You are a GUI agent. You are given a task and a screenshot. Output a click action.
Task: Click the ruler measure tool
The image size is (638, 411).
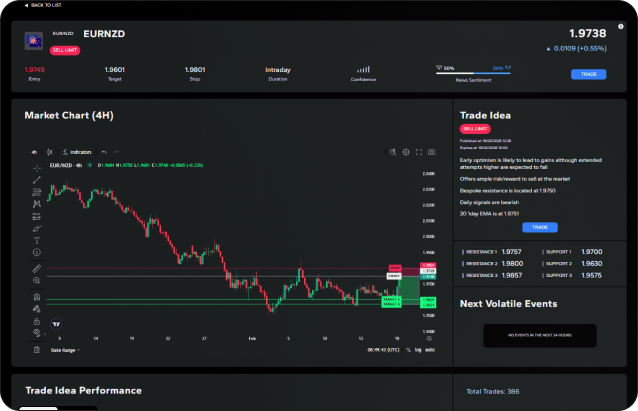point(37,269)
